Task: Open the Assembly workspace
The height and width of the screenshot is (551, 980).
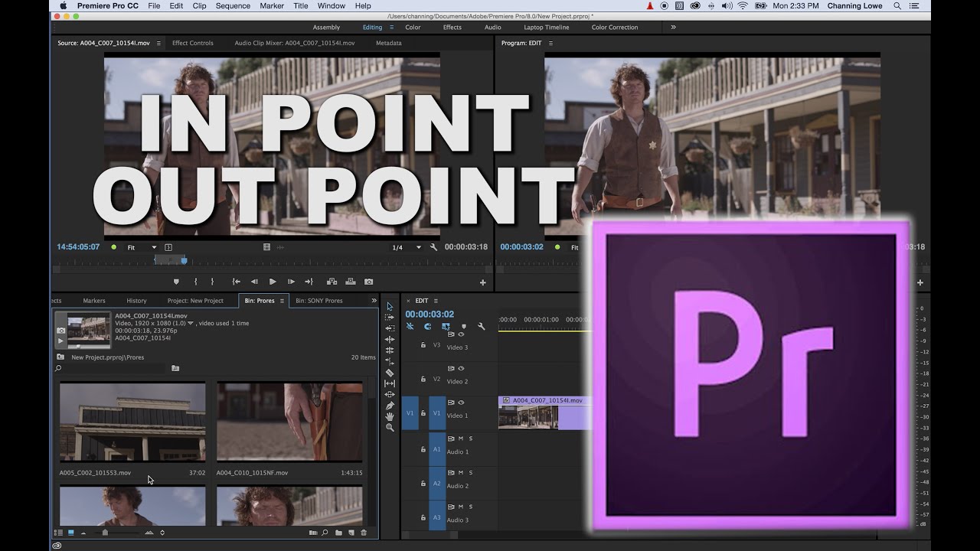Action: pos(326,27)
